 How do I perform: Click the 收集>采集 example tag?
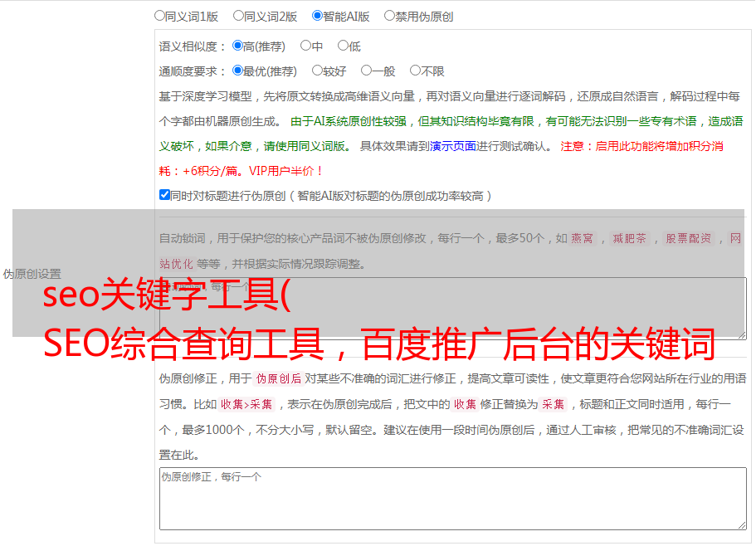tap(246, 404)
